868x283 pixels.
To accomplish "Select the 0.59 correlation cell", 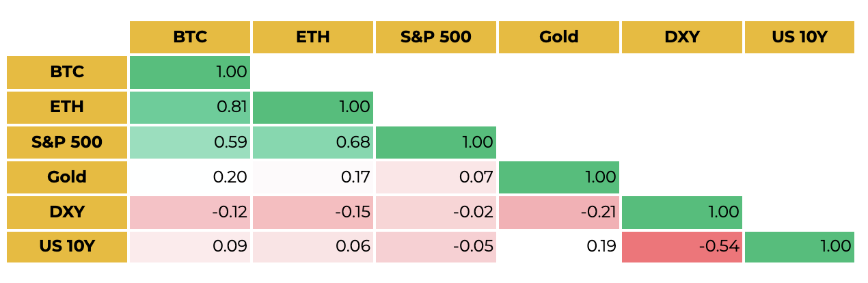I will tap(190, 142).
